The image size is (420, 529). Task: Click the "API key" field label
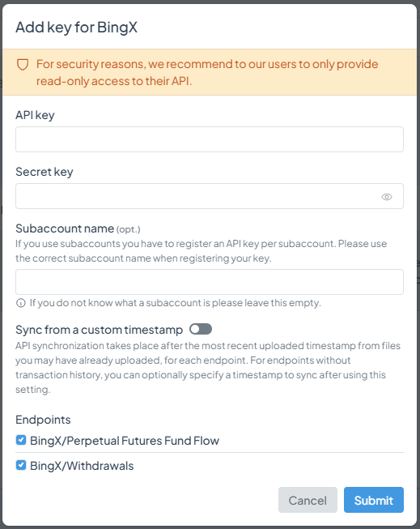[x=35, y=115]
